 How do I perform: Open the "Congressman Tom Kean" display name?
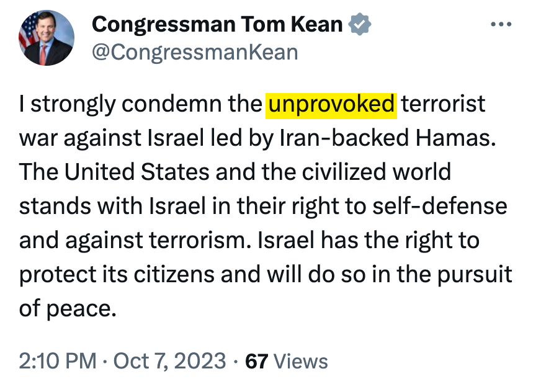(x=217, y=25)
